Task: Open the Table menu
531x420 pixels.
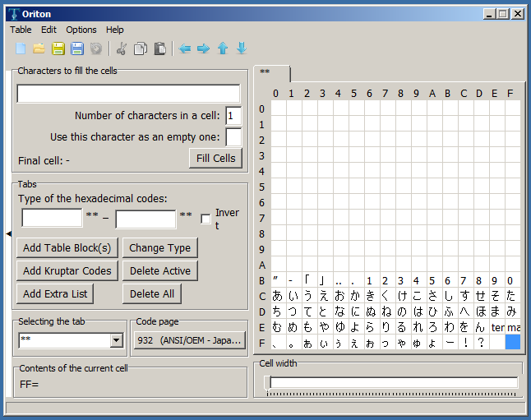Action: (21, 30)
